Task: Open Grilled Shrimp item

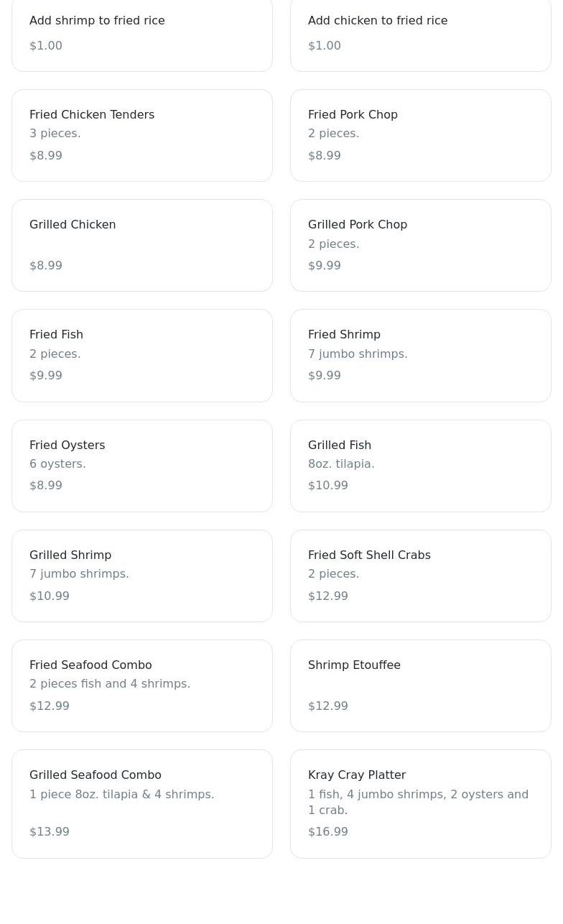Action: pyautogui.click(x=142, y=576)
